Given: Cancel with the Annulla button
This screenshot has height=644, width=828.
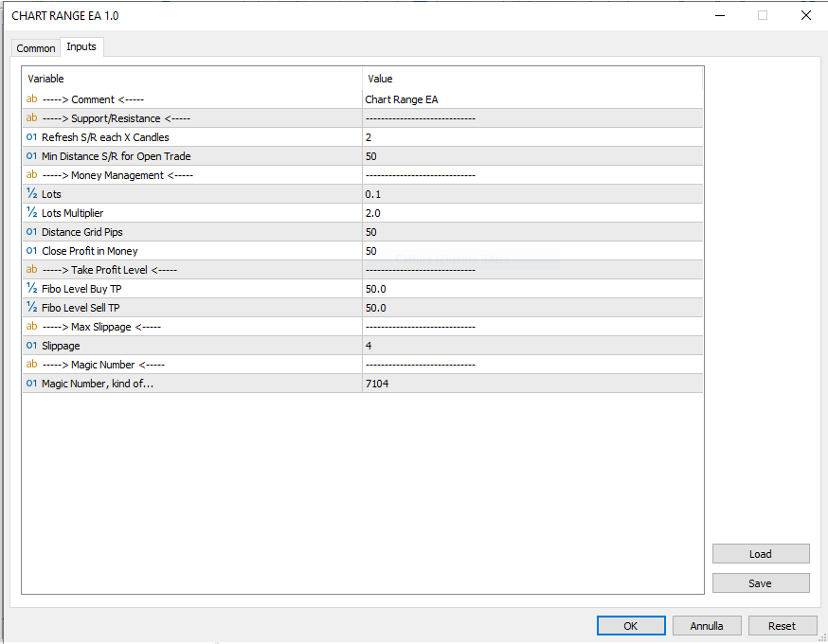Looking at the screenshot, I should 707,625.
